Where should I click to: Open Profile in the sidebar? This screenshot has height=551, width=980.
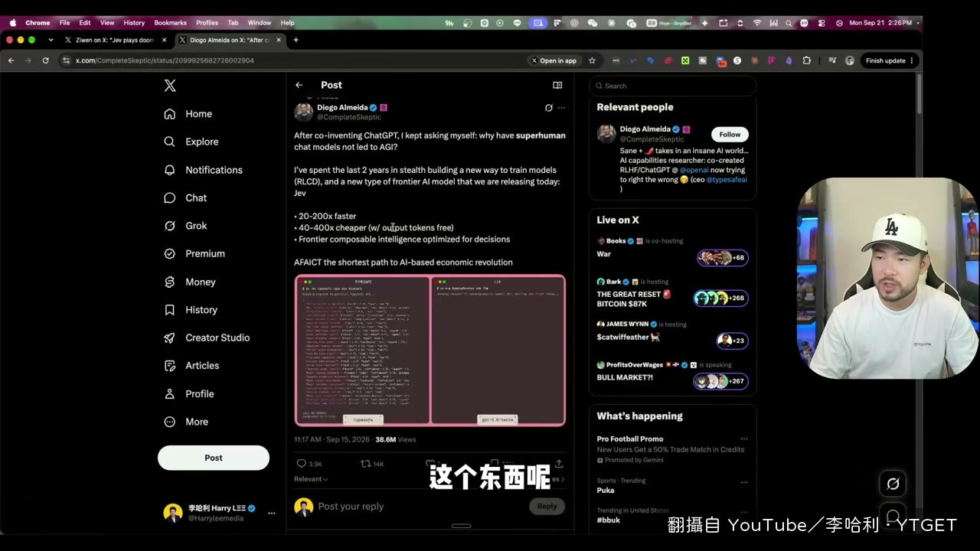coord(188,393)
